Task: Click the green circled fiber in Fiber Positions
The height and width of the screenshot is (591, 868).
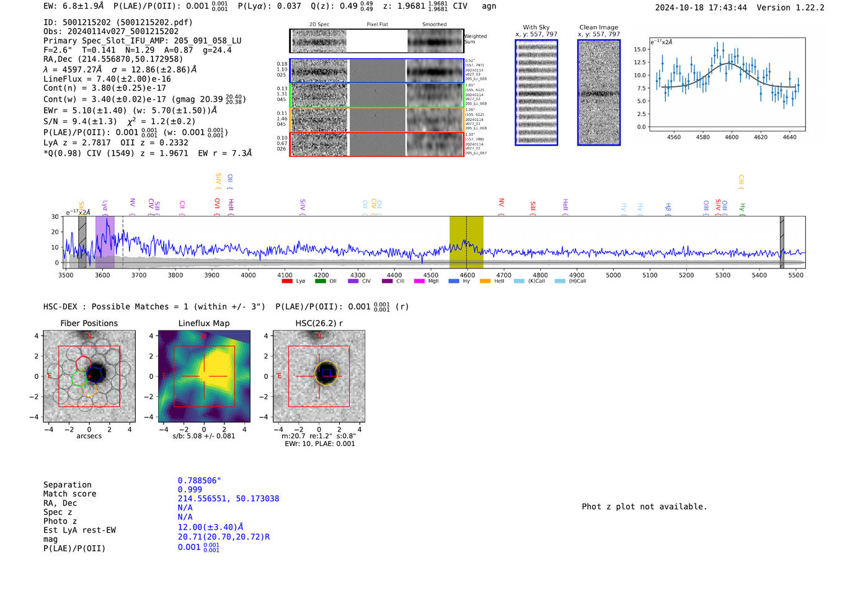Action: click(78, 379)
